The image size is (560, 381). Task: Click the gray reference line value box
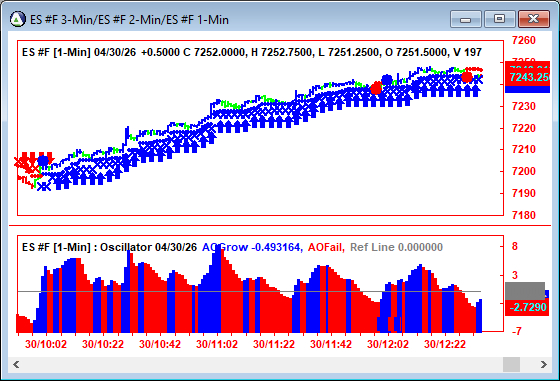[525, 291]
